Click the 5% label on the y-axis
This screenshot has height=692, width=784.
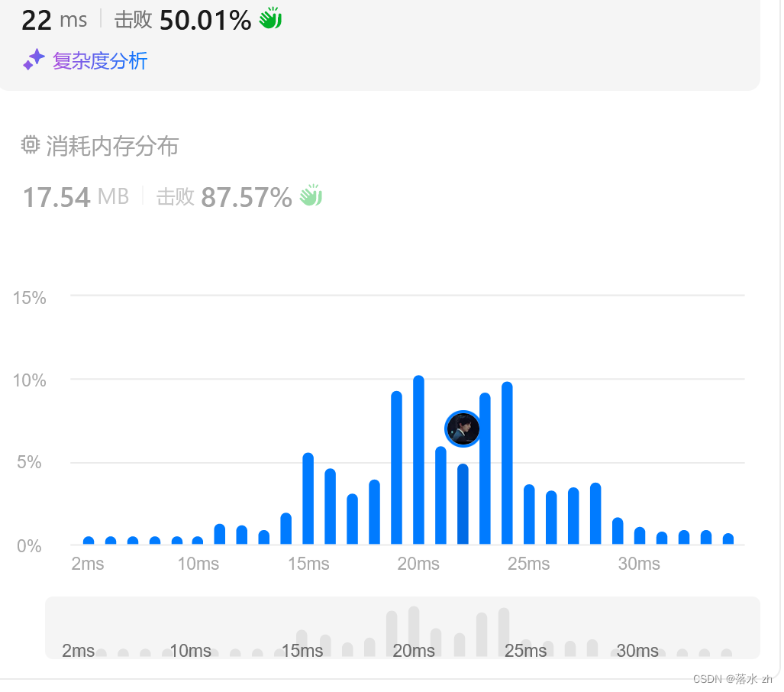29,462
